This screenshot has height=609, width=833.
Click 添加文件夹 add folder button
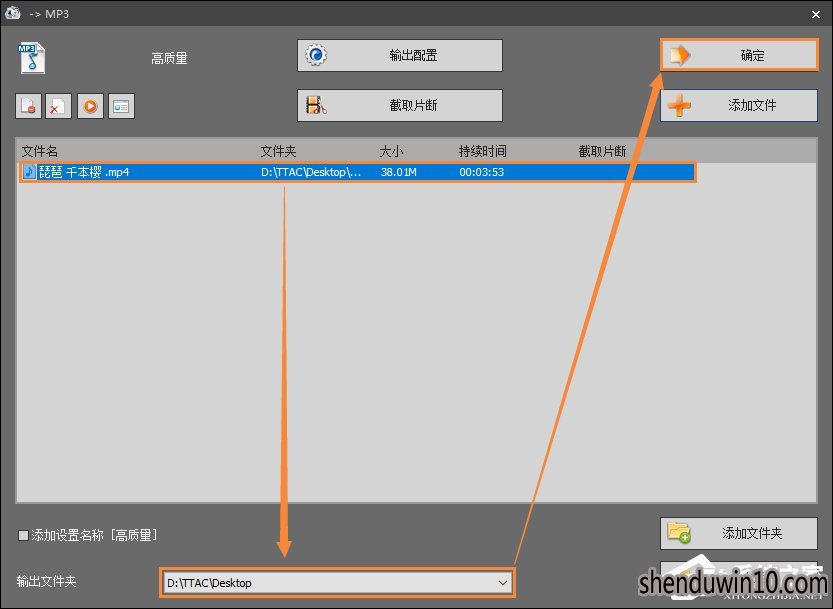pos(739,533)
